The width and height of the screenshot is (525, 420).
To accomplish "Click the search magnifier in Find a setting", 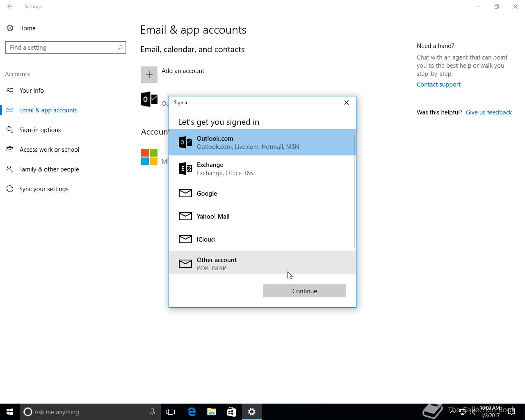I will click(x=121, y=48).
